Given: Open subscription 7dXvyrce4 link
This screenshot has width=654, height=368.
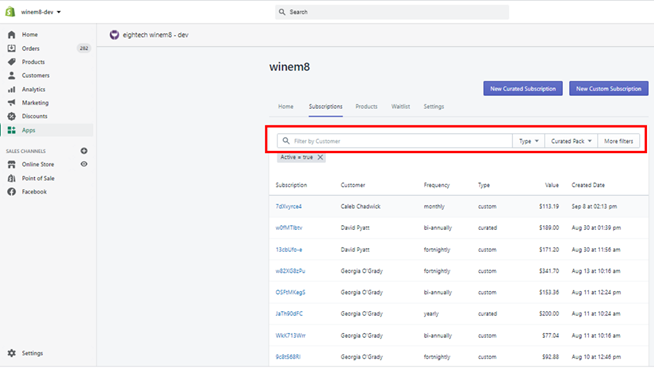Looking at the screenshot, I should [289, 207].
